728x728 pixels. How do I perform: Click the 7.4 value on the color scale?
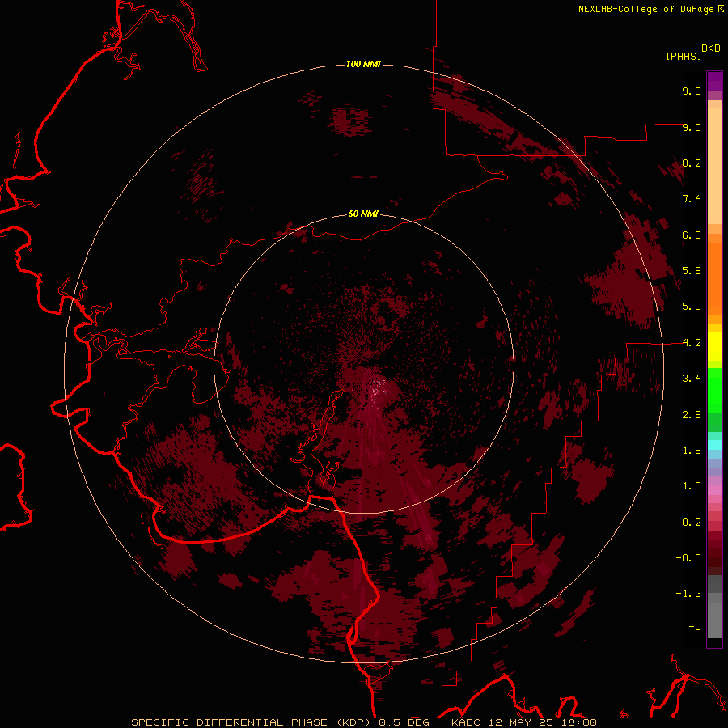(x=692, y=199)
